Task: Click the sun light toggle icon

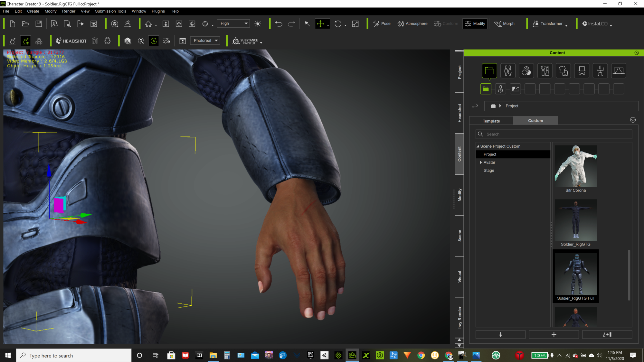Action: (x=258, y=24)
